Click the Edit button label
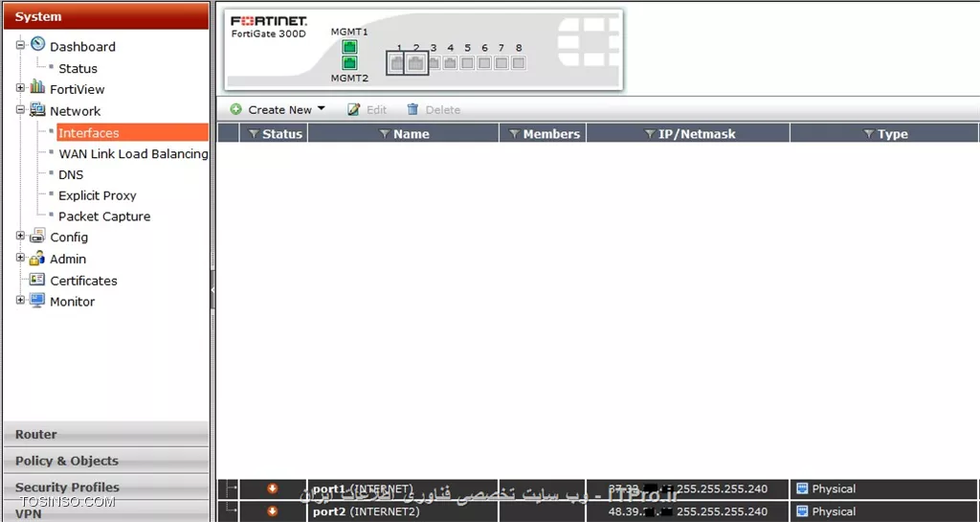The width and height of the screenshot is (980, 522). (376, 109)
